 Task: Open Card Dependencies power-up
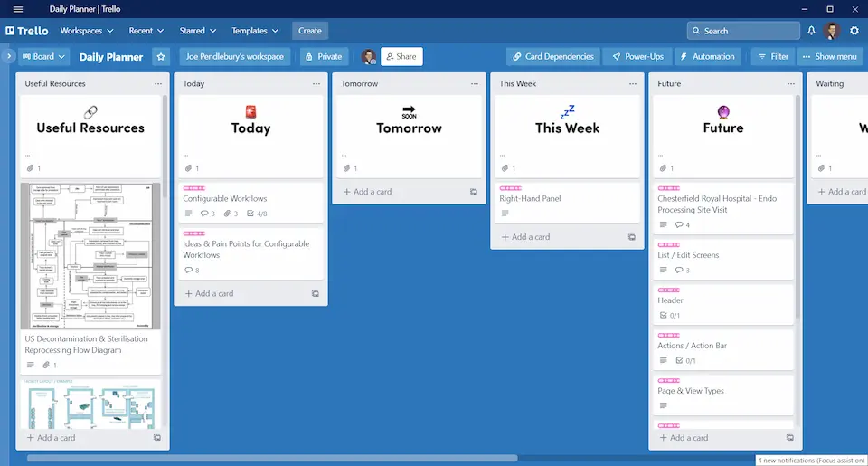coord(553,56)
